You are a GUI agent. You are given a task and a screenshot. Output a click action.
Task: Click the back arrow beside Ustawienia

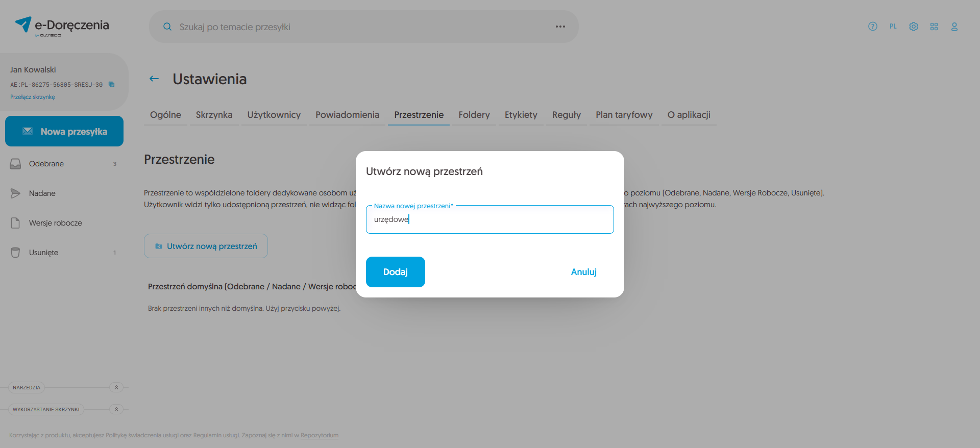[x=154, y=79]
